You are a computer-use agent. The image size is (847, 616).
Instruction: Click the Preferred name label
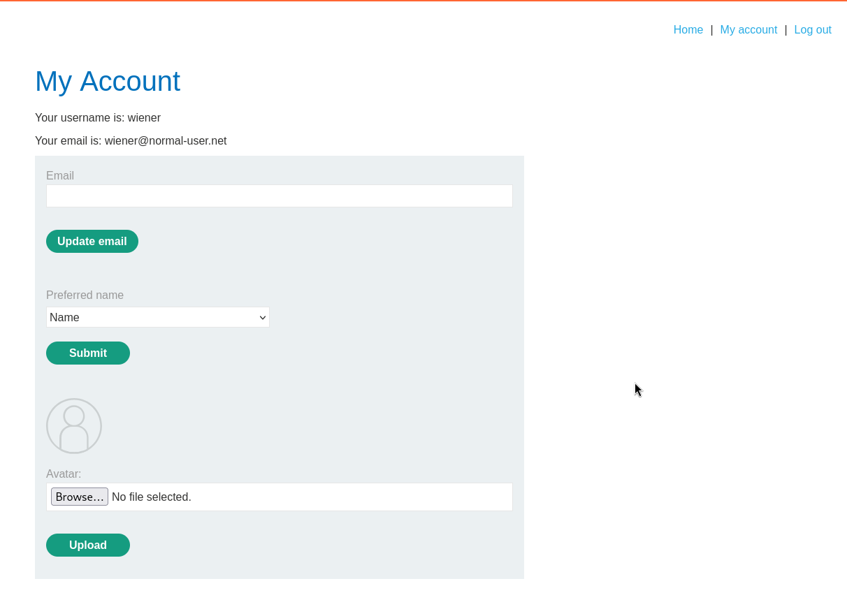coord(85,295)
